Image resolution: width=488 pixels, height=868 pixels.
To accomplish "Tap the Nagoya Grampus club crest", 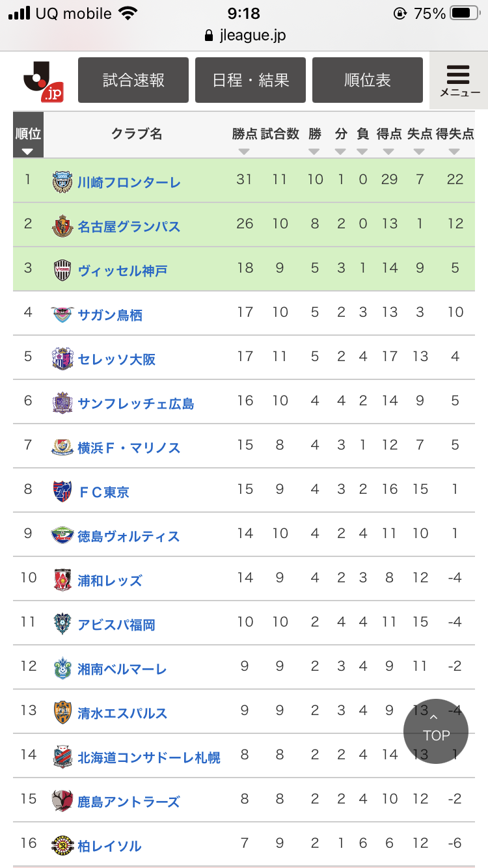I will click(x=62, y=226).
